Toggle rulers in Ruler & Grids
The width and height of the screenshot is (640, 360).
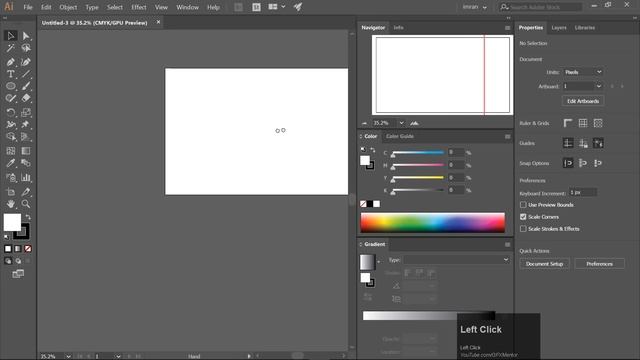click(568, 123)
